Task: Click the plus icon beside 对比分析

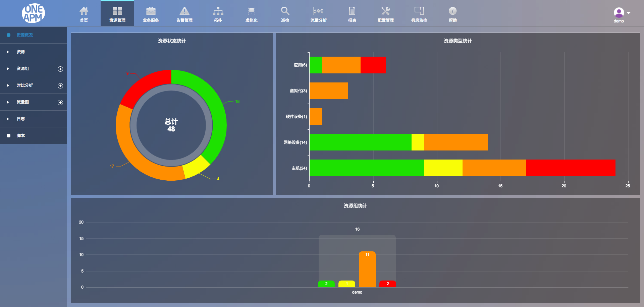Action: [60, 86]
